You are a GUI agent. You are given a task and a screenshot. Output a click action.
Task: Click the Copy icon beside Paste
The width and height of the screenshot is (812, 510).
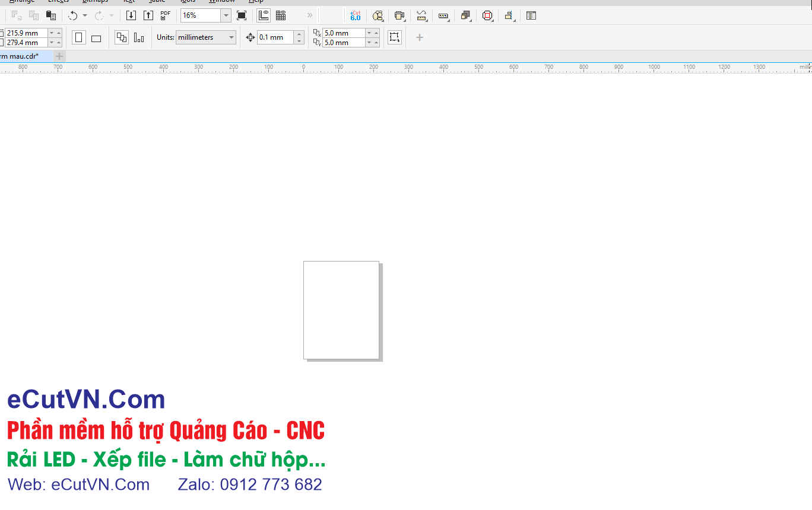point(34,15)
